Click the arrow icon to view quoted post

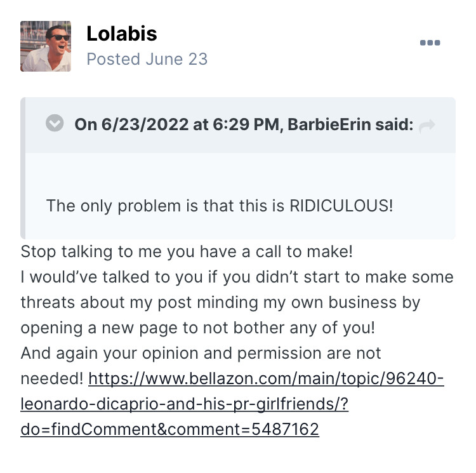click(x=427, y=125)
